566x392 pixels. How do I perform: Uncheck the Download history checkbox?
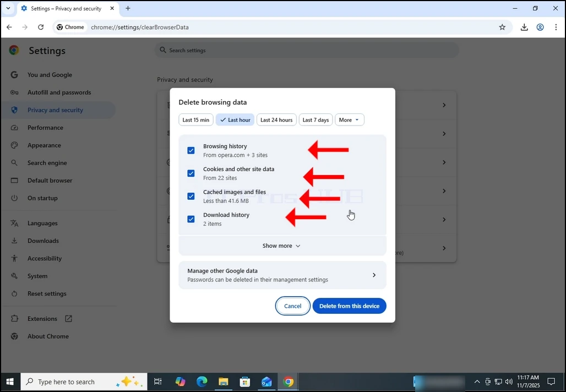191,219
